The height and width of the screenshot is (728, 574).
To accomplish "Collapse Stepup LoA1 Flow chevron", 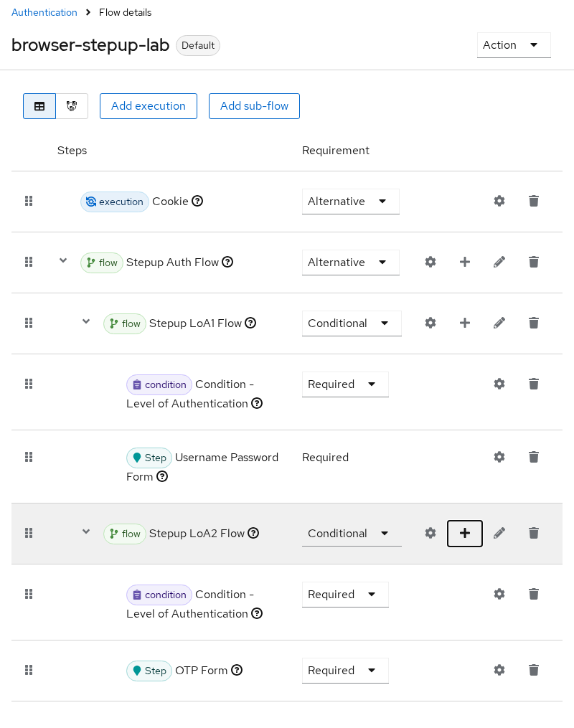I will pos(86,321).
